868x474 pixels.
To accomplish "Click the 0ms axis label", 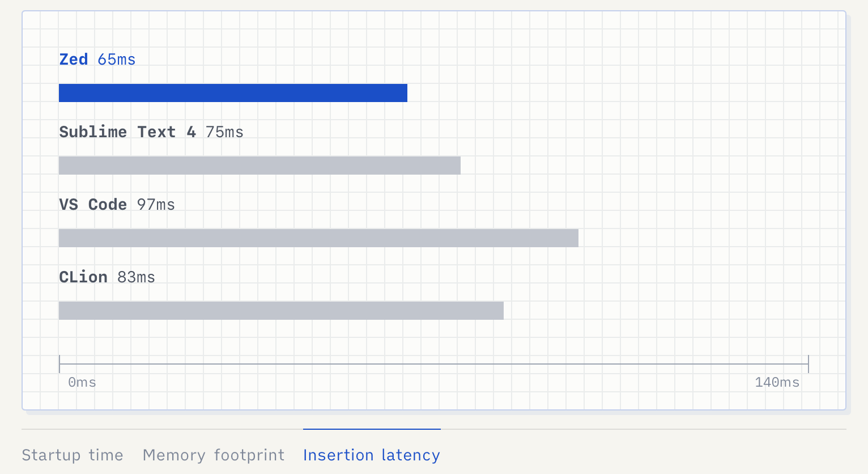I will (x=82, y=382).
